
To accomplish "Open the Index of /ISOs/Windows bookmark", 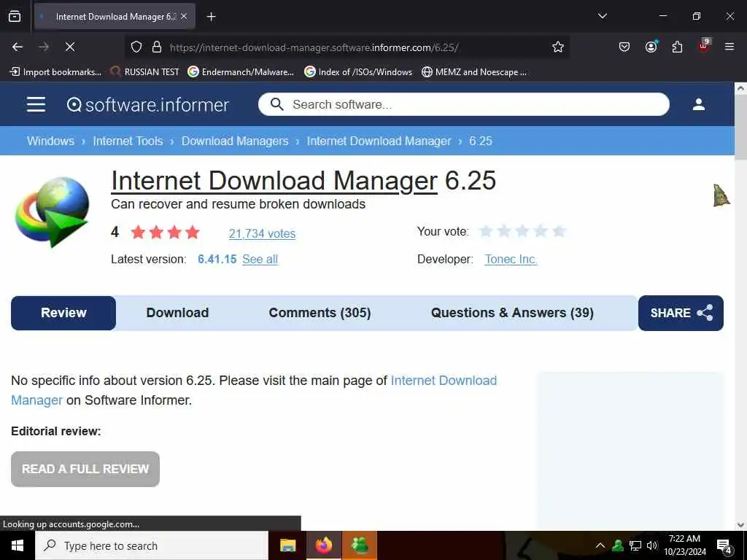I will [x=358, y=72].
